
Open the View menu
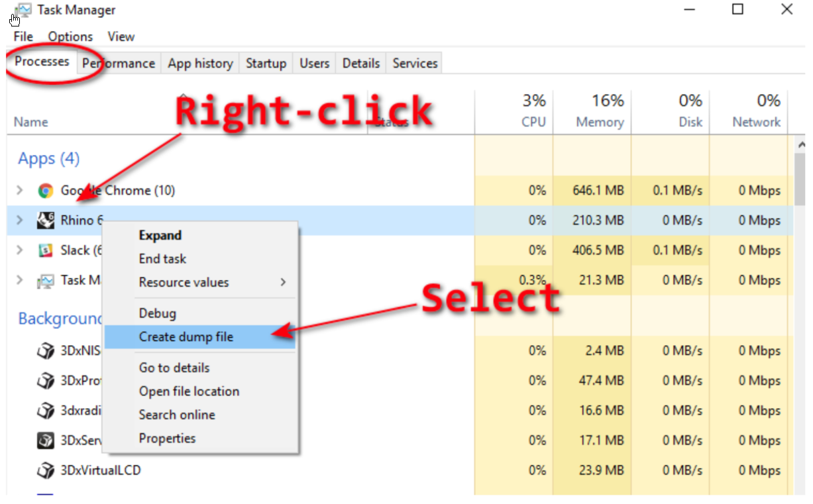click(x=121, y=36)
